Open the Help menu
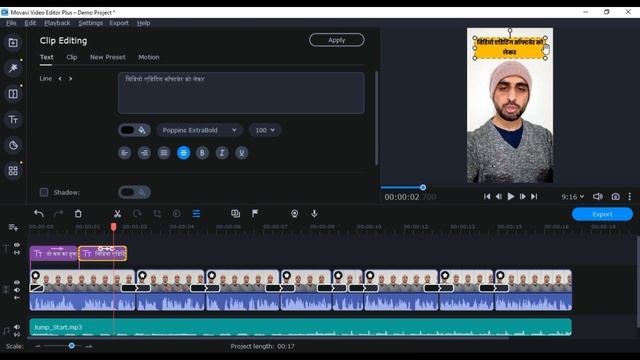Viewport: 640px width, 360px height. [143, 23]
